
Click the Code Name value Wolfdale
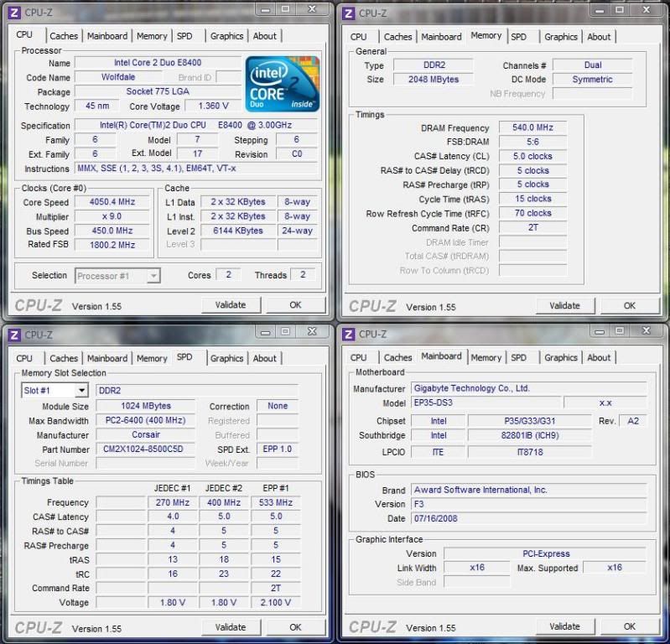(x=118, y=77)
